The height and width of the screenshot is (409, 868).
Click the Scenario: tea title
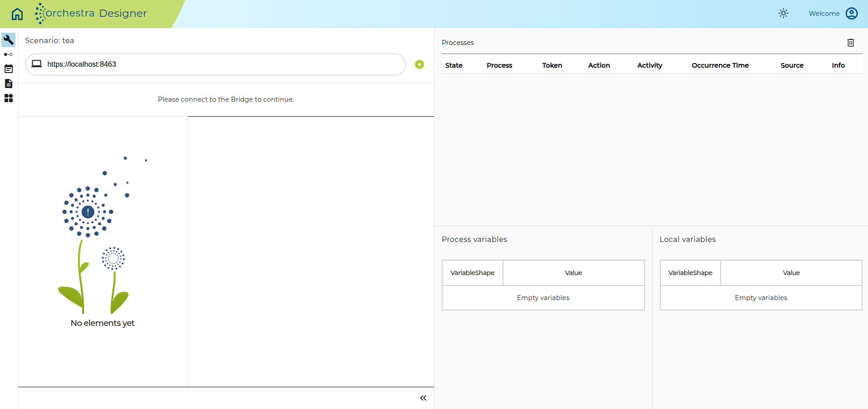pos(49,40)
